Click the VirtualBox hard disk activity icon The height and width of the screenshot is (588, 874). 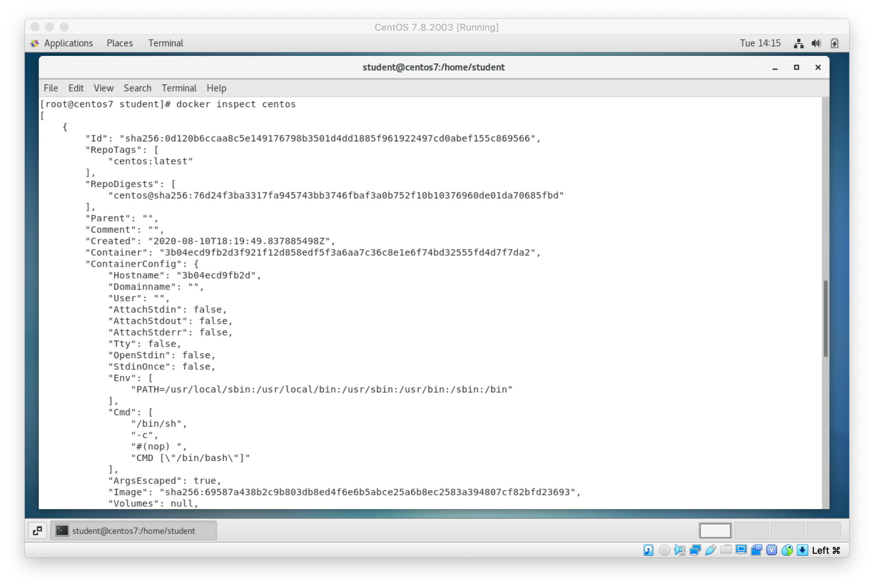[x=648, y=550]
